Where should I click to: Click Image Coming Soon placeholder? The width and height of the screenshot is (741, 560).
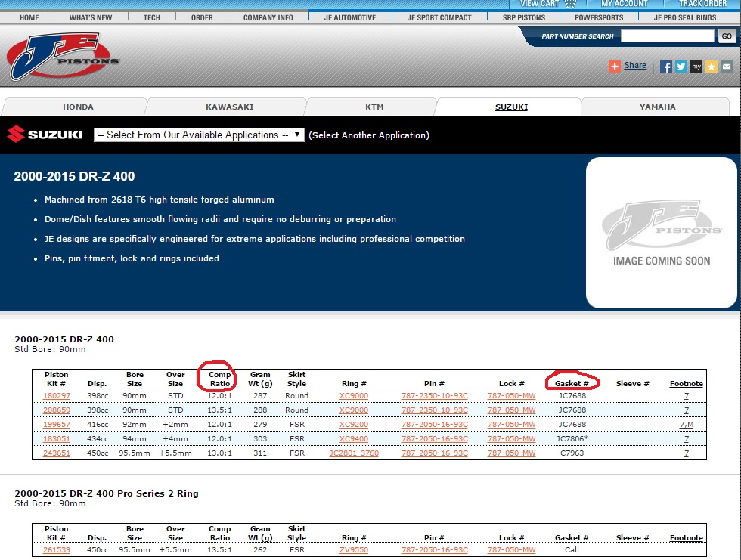point(661,233)
